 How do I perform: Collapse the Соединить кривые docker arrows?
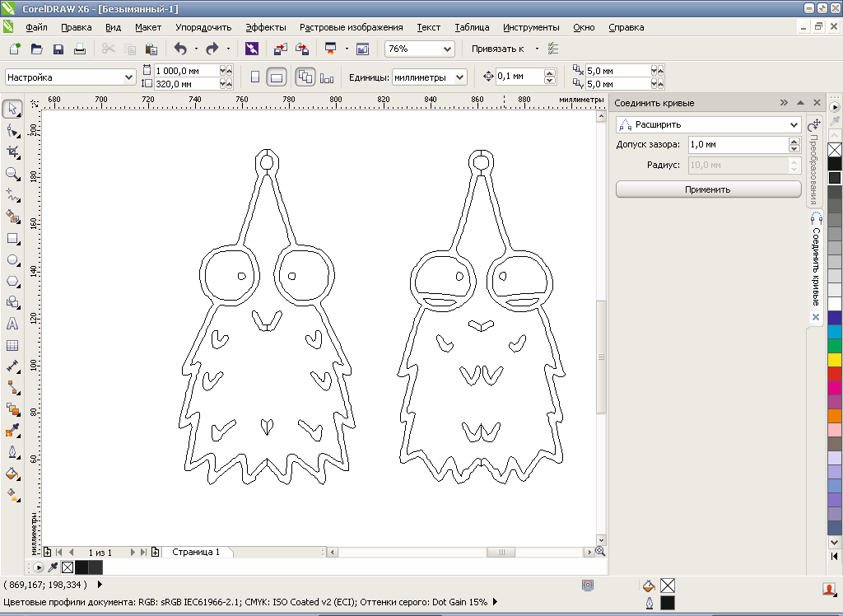(x=784, y=103)
